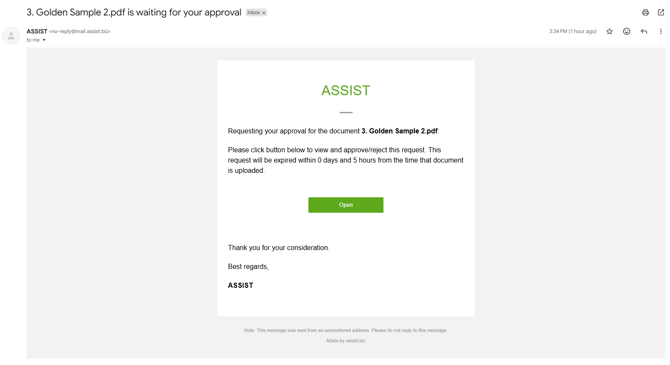Click the Inbox label tag
This screenshot has width=670, height=365.
click(254, 12)
